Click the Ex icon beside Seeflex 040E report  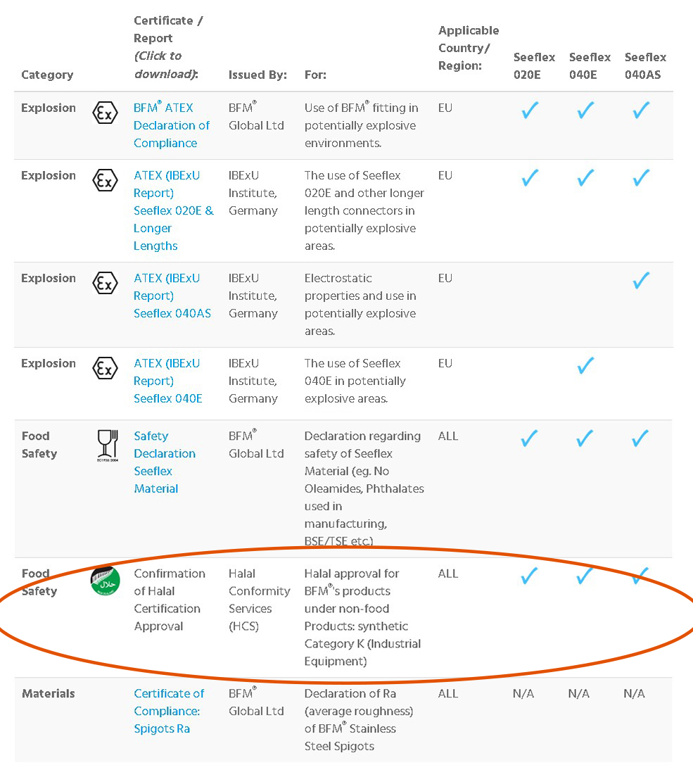(x=106, y=368)
